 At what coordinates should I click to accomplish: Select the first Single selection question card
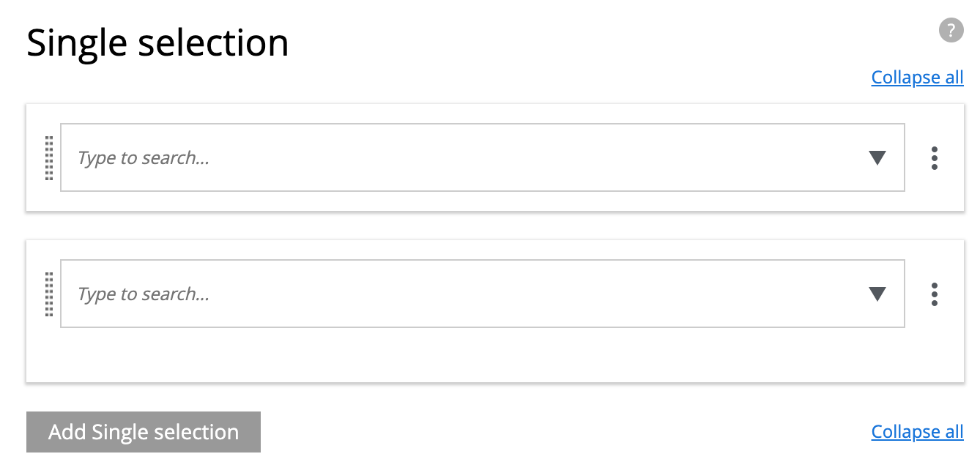[491, 158]
